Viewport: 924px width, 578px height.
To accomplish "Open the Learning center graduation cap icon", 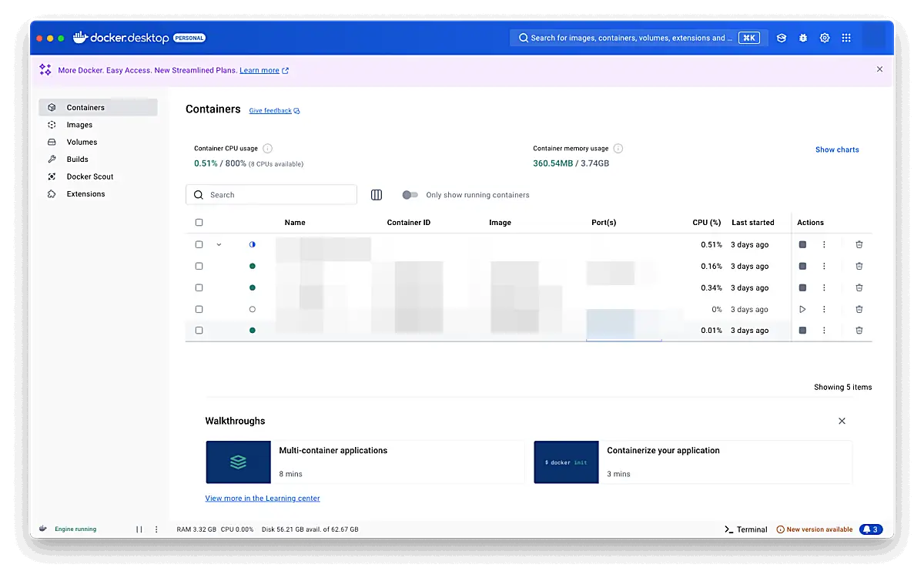I will 782,38.
